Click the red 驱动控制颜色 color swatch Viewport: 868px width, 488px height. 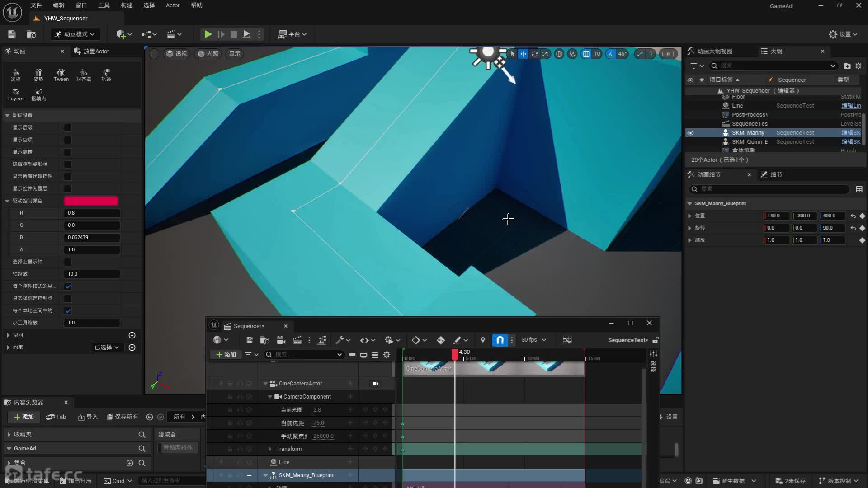pos(91,201)
